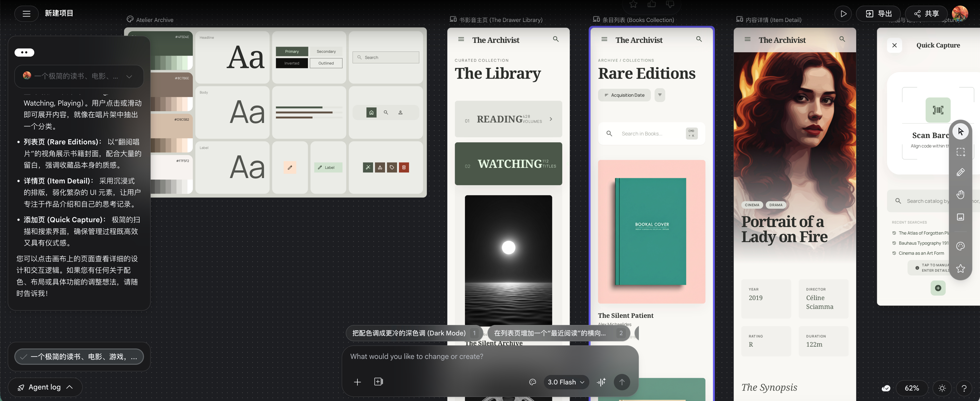Click the image insert tool
Viewport: 980px width, 401px height.
[x=960, y=217]
